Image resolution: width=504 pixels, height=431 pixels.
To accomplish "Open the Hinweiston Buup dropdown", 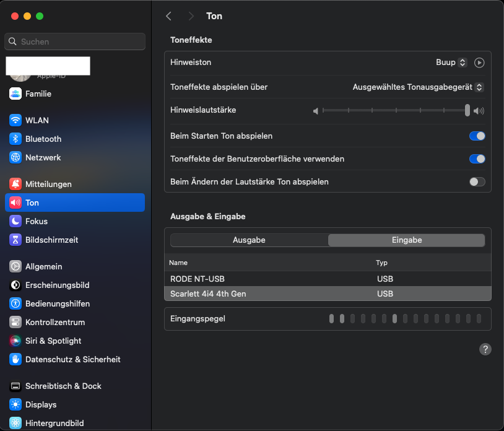I will point(451,63).
